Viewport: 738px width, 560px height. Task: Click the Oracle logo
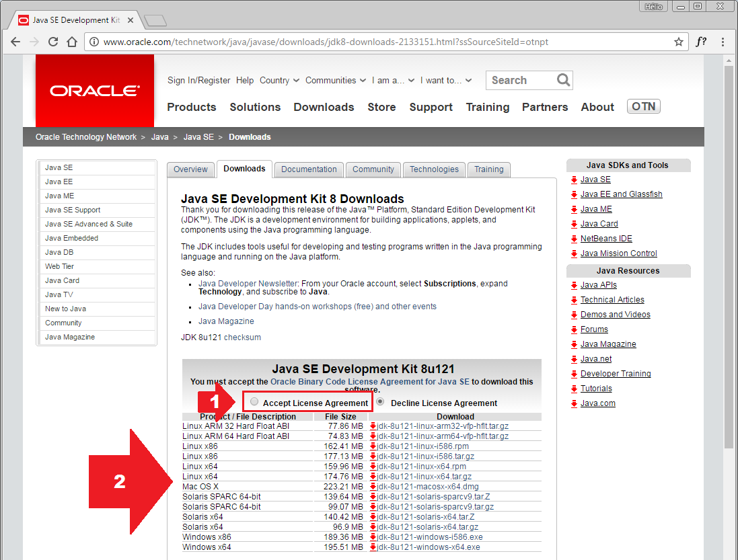tap(95, 91)
